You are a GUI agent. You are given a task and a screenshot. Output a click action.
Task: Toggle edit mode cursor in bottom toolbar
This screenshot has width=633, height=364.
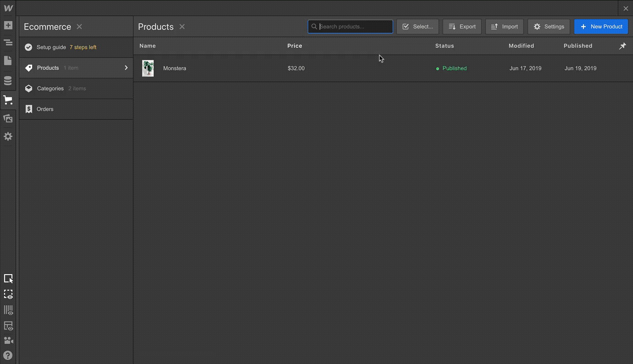tap(8, 278)
